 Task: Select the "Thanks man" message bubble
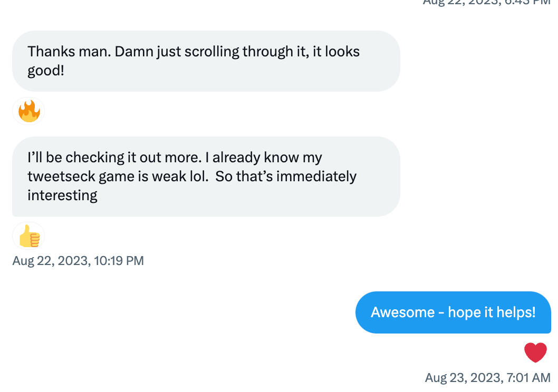(206, 61)
